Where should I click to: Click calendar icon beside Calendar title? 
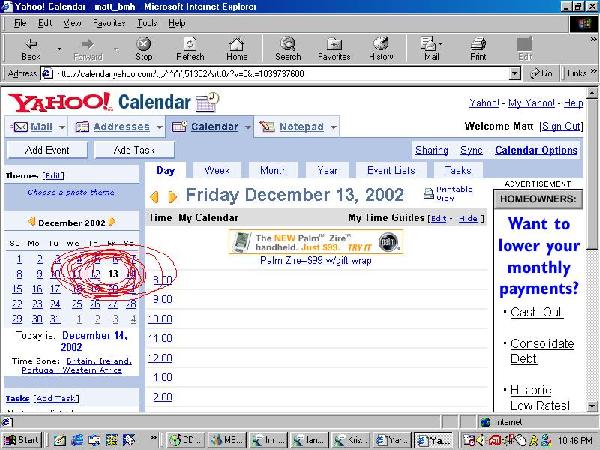tap(207, 102)
